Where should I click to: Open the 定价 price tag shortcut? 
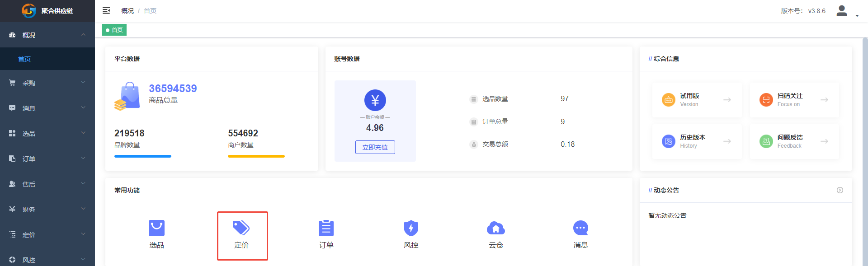coord(241,228)
